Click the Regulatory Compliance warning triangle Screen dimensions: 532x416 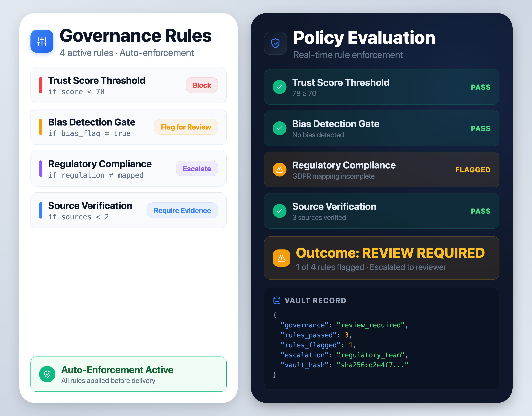click(279, 169)
